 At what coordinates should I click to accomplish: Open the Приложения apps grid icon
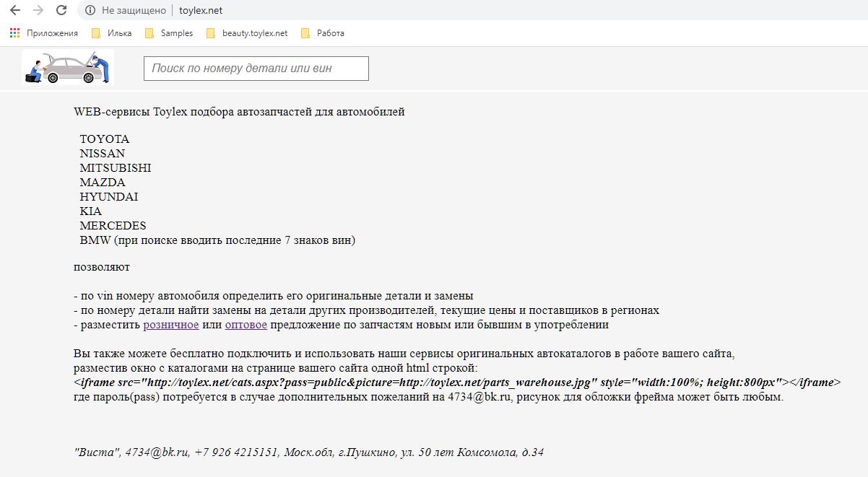(x=15, y=33)
